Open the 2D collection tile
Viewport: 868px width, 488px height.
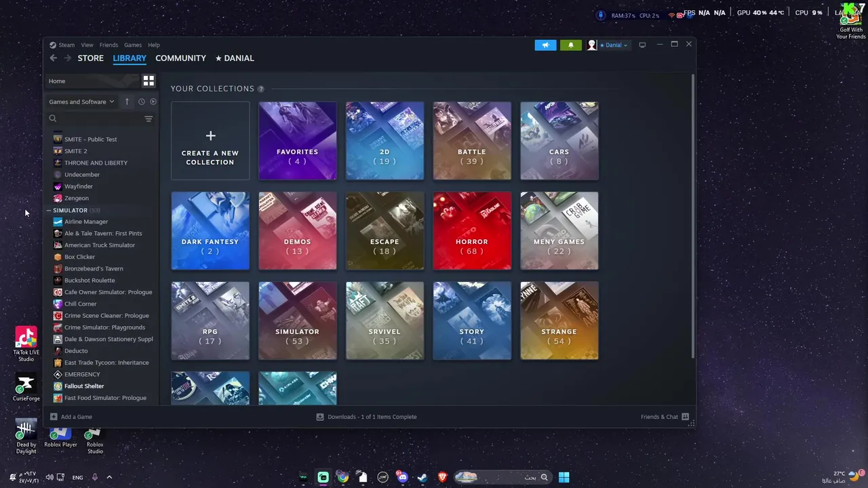coord(384,141)
